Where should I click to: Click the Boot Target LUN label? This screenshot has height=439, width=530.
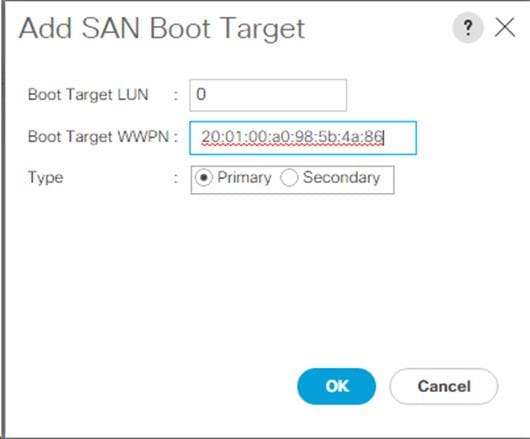[x=88, y=95]
